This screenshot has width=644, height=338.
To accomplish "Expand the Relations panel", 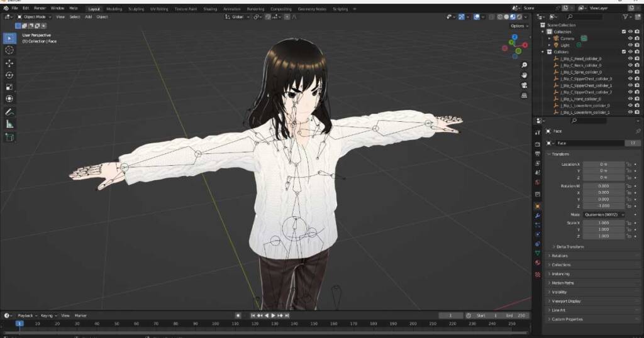I will [x=559, y=256].
